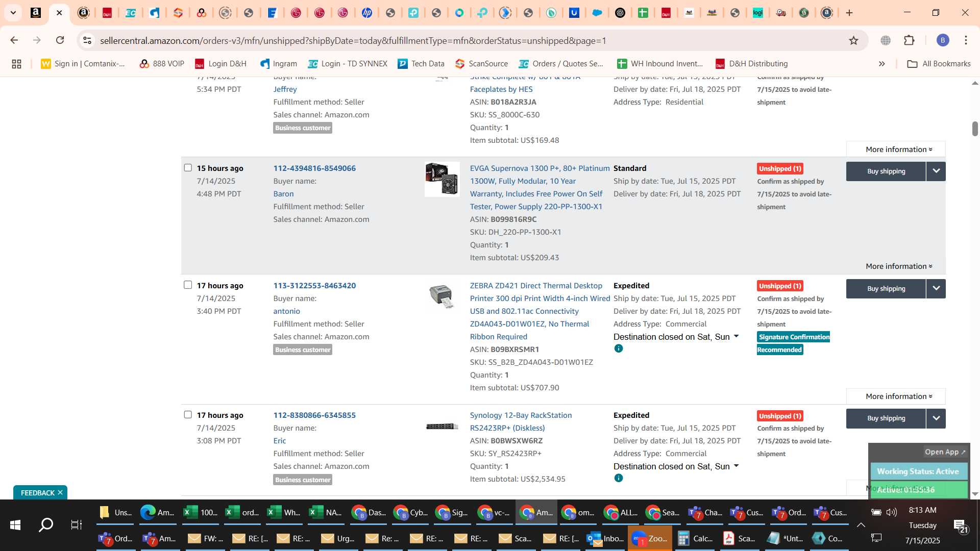Open Login - TD SYNNEX bookmark

click(348, 64)
